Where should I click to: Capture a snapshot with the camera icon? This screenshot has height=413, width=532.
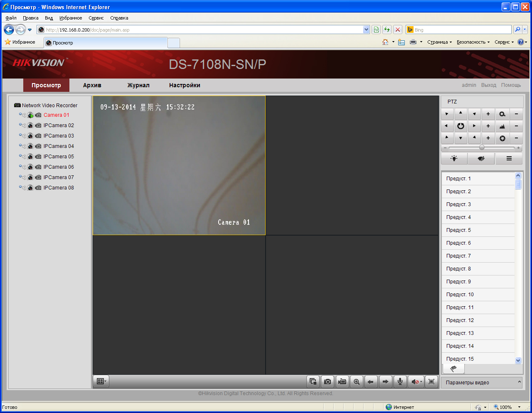coord(328,381)
